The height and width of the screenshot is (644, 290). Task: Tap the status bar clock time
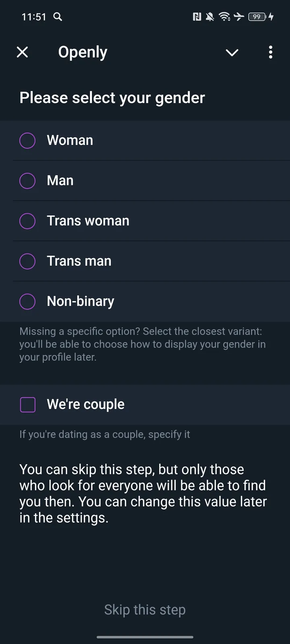pos(34,17)
